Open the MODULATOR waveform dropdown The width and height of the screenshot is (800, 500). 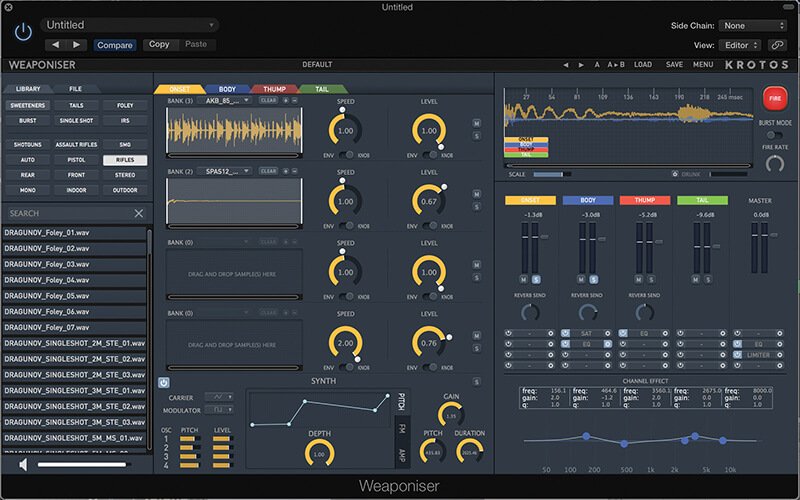(x=219, y=409)
